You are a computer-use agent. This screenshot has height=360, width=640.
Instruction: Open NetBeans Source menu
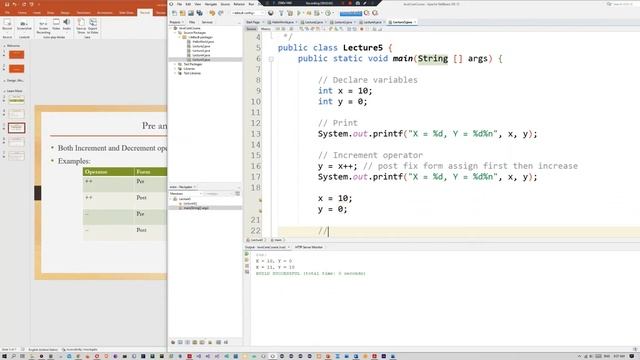point(225,4)
